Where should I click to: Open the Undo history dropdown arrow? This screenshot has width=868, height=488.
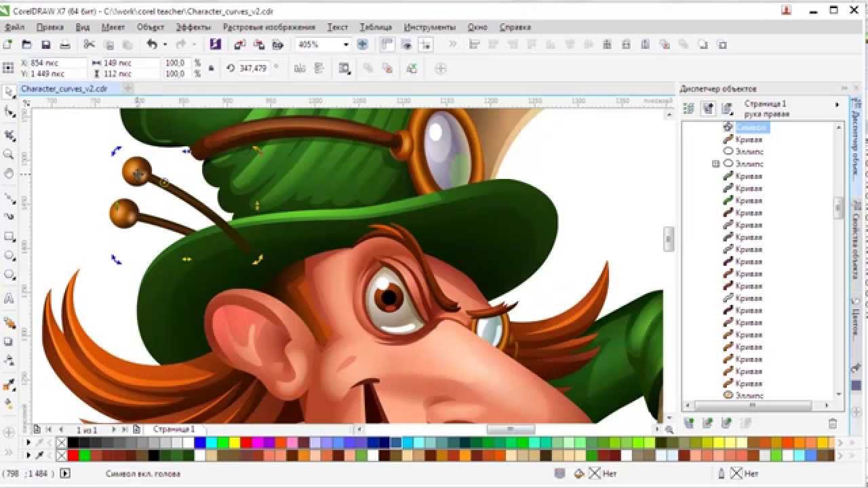(x=165, y=45)
